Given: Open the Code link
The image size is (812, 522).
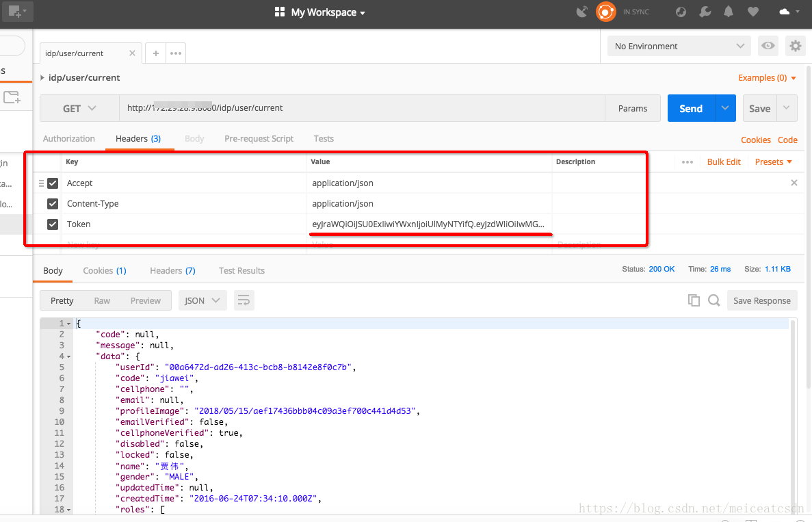Looking at the screenshot, I should (787, 140).
